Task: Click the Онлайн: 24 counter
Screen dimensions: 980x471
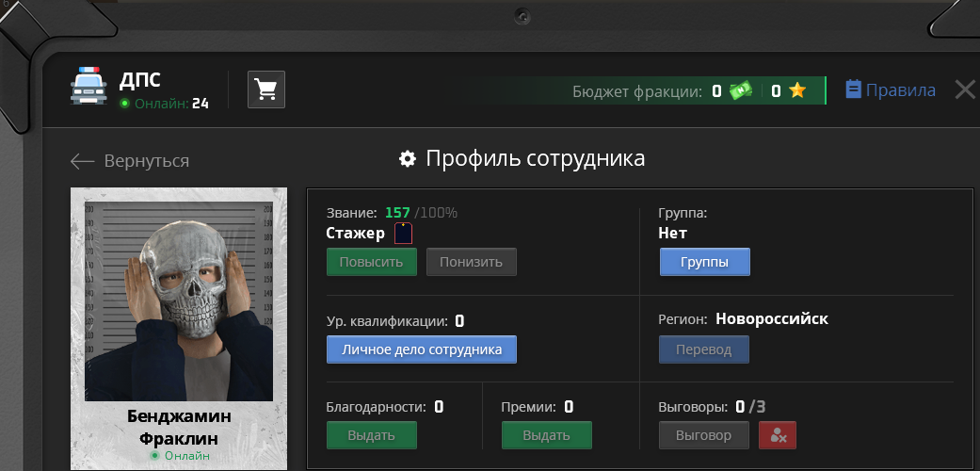Action: [x=165, y=104]
